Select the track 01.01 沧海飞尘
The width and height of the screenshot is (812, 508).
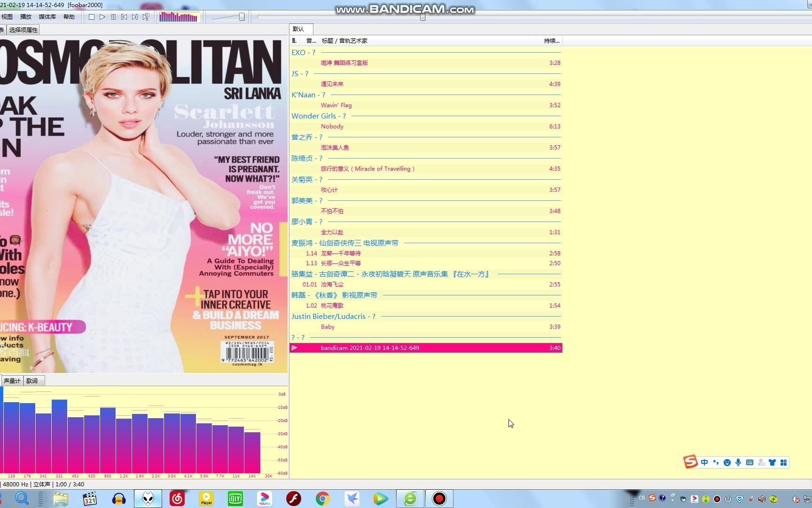click(426, 284)
